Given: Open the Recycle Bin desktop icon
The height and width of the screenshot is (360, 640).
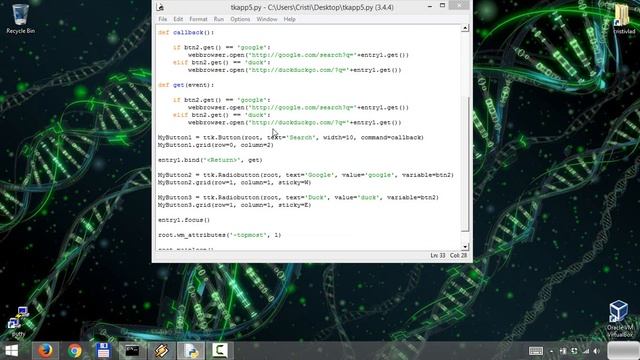Looking at the screenshot, I should pos(20,18).
